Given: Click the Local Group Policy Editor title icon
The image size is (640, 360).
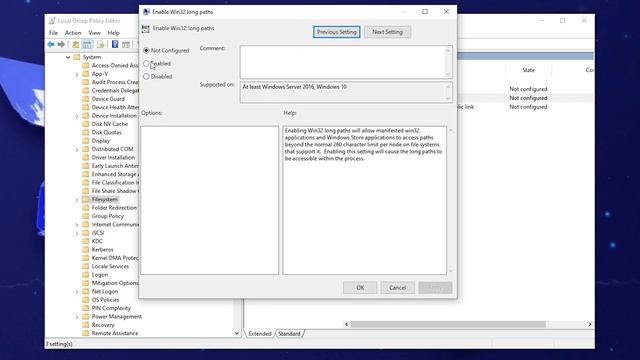Looking at the screenshot, I should click(x=52, y=20).
